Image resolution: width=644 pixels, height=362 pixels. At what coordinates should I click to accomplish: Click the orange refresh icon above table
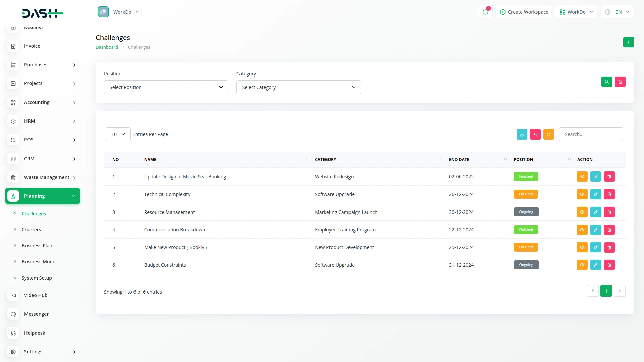pyautogui.click(x=548, y=134)
